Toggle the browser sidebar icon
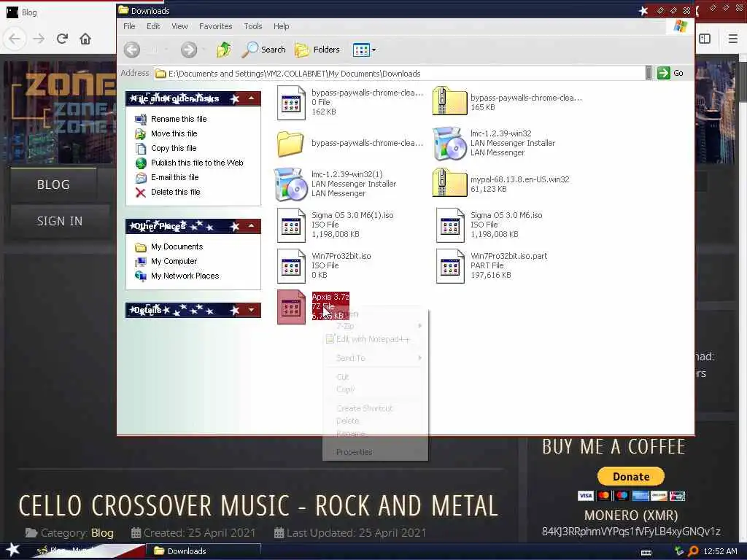The height and width of the screenshot is (560, 747). (x=705, y=39)
